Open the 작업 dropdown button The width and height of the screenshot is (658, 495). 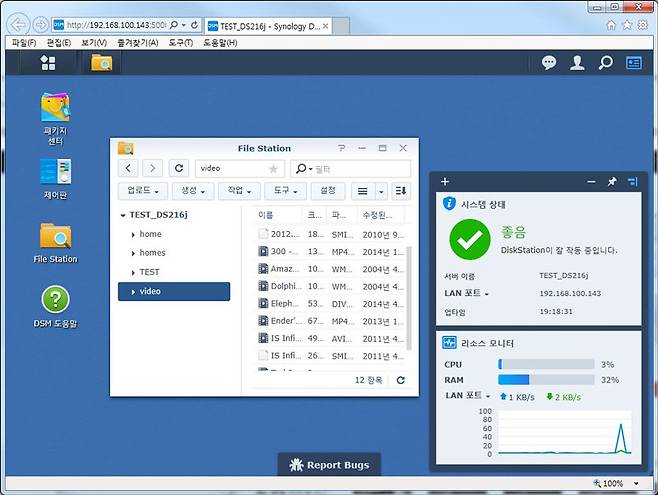coord(239,191)
